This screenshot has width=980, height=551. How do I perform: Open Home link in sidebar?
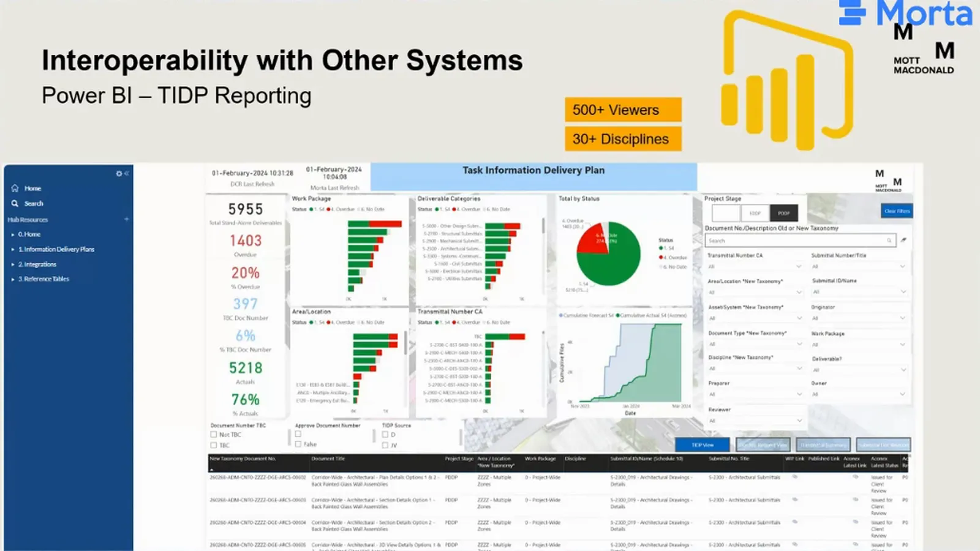[33, 189]
